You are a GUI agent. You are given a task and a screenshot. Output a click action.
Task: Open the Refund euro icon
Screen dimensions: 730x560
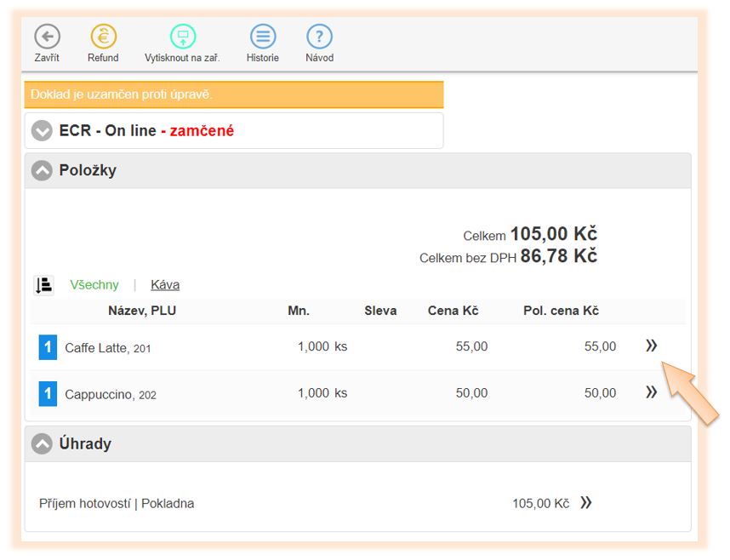103,37
